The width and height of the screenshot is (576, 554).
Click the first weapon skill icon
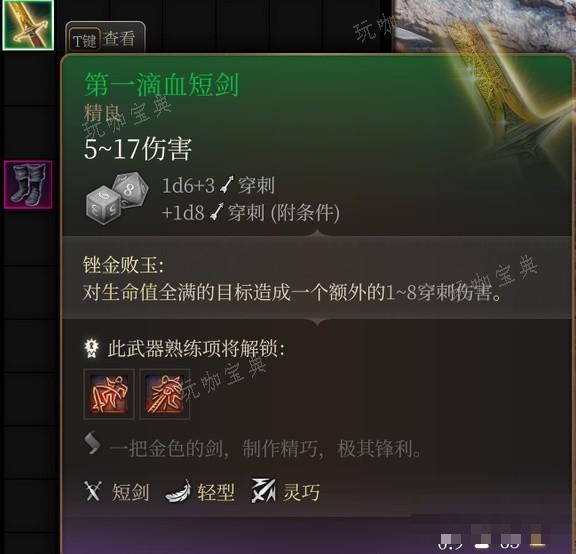[109, 394]
